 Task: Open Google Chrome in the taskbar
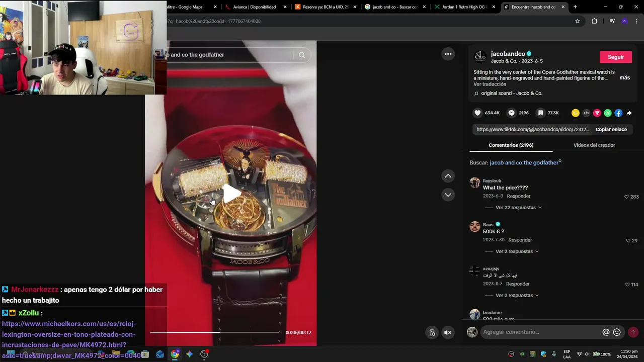(175, 354)
